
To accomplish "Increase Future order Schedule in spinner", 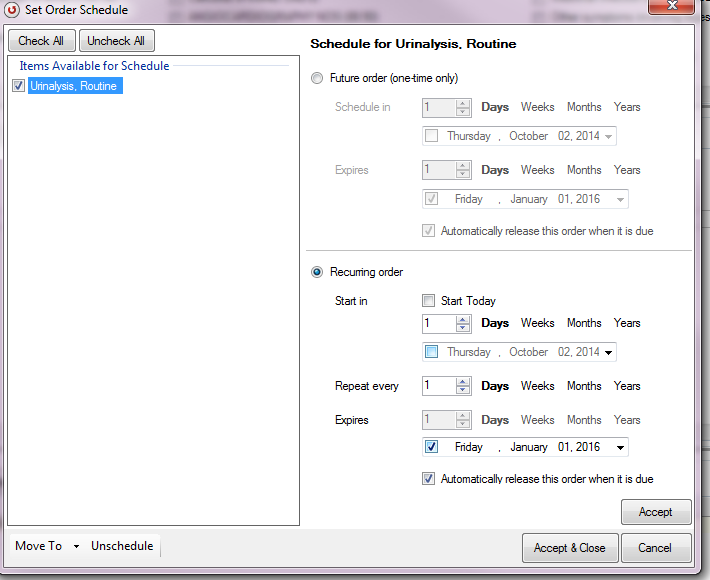I will (x=462, y=103).
